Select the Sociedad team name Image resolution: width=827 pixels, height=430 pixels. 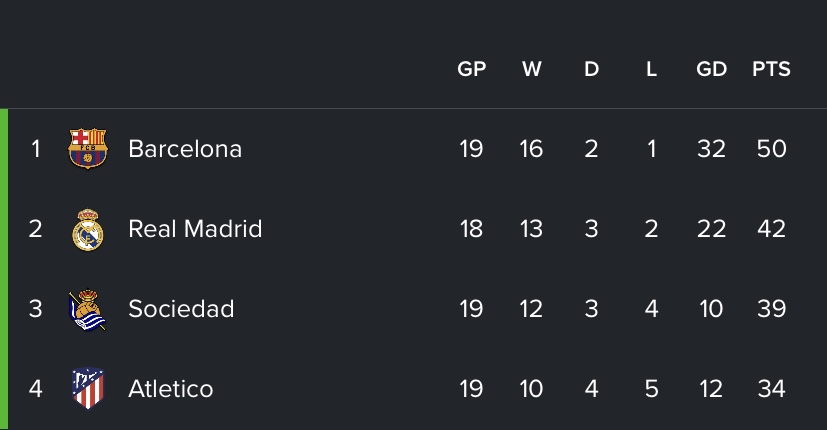pyautogui.click(x=181, y=309)
